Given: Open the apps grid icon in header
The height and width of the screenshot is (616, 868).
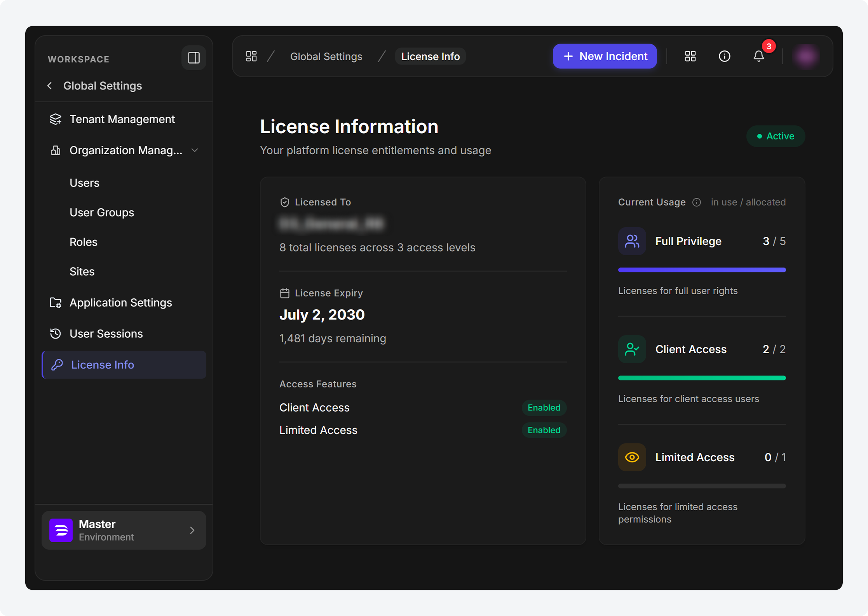Looking at the screenshot, I should tap(690, 56).
